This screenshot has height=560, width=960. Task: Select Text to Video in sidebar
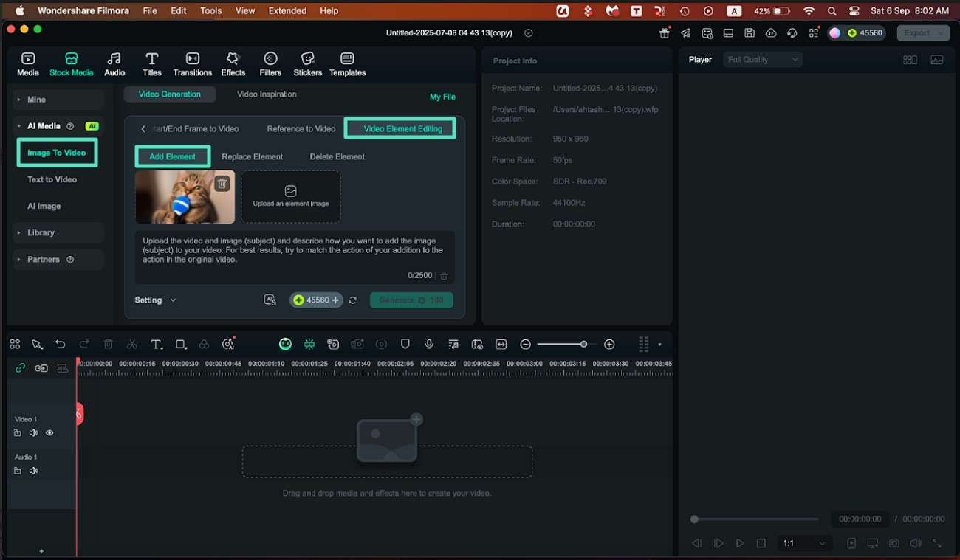tap(52, 179)
